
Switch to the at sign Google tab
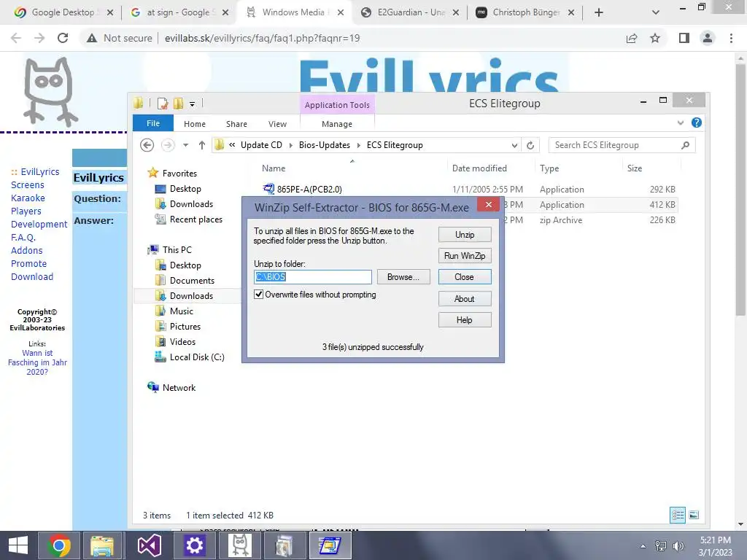(x=181, y=12)
